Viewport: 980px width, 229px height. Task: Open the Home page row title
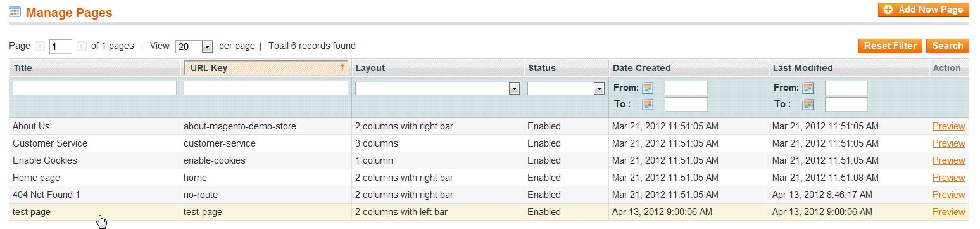pos(36,178)
